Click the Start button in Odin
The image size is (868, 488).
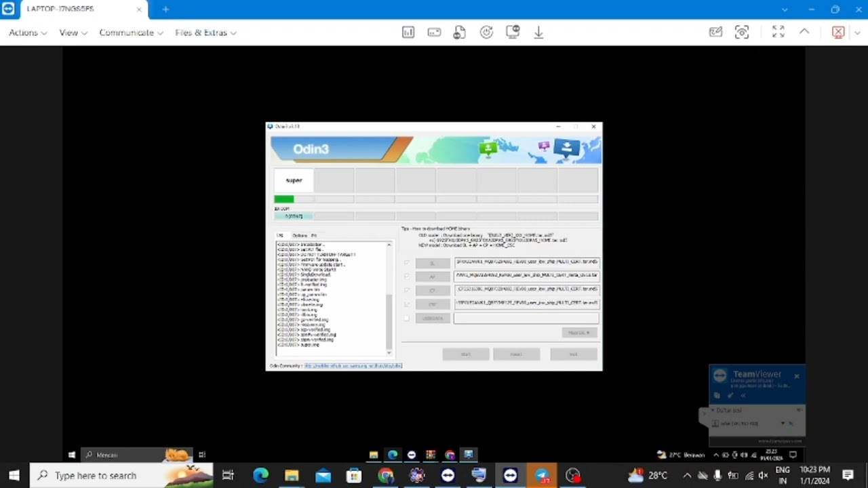tap(466, 354)
